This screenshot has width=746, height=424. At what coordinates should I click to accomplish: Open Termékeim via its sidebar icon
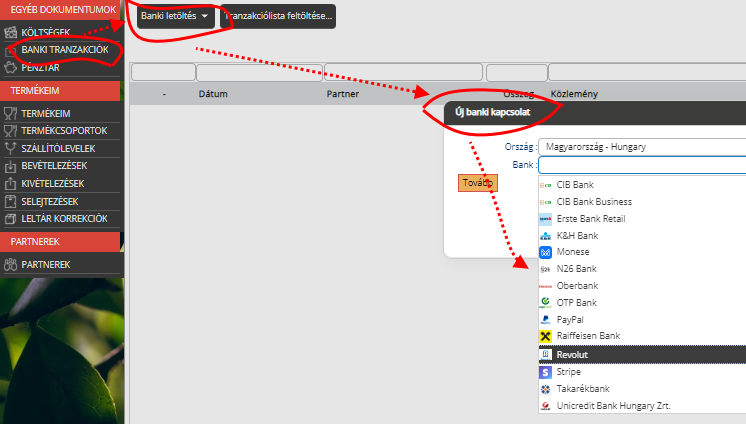point(10,113)
